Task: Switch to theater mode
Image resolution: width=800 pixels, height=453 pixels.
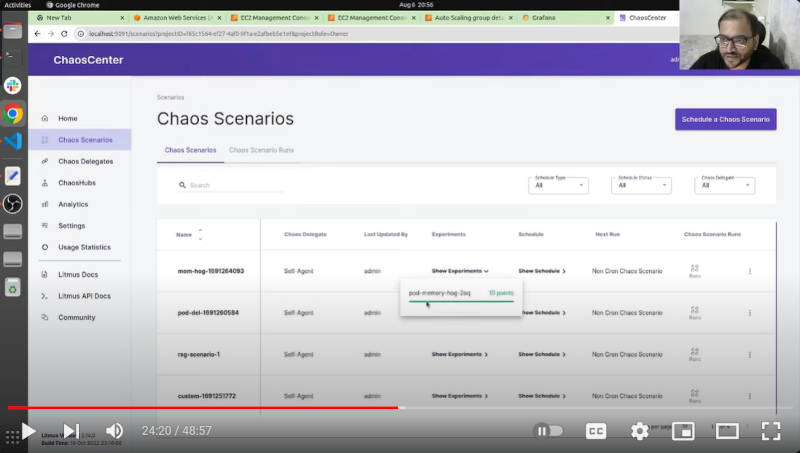Action: [x=727, y=431]
